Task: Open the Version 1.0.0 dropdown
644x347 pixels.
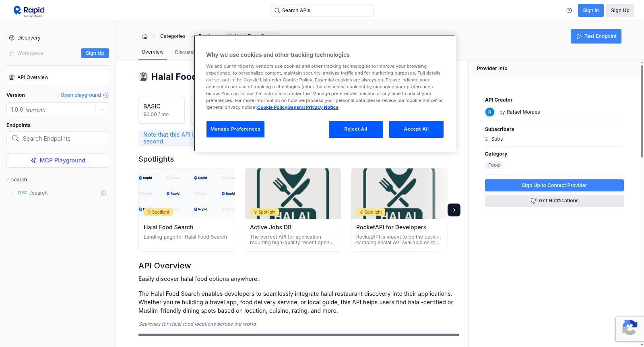Action: coord(58,110)
